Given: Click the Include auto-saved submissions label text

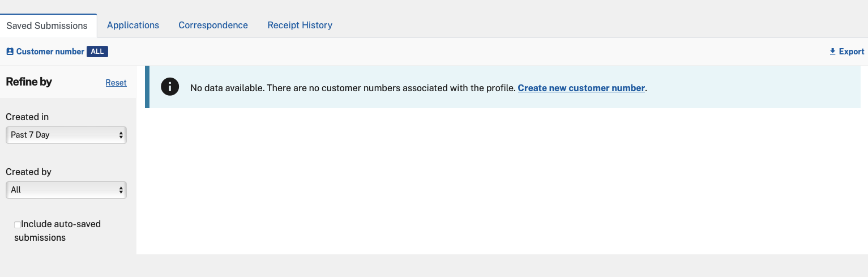Looking at the screenshot, I should (61, 224).
